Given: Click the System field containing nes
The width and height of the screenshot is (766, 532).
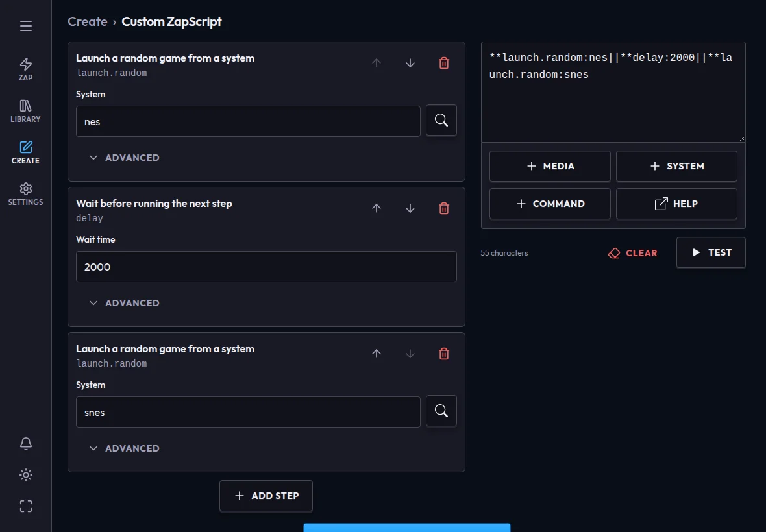Looking at the screenshot, I should point(248,121).
